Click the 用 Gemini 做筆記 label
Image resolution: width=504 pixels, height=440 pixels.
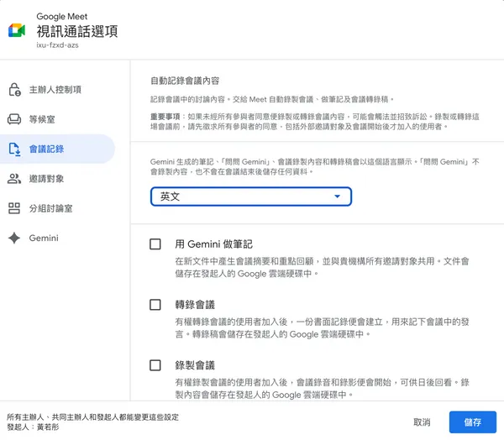pyautogui.click(x=213, y=244)
